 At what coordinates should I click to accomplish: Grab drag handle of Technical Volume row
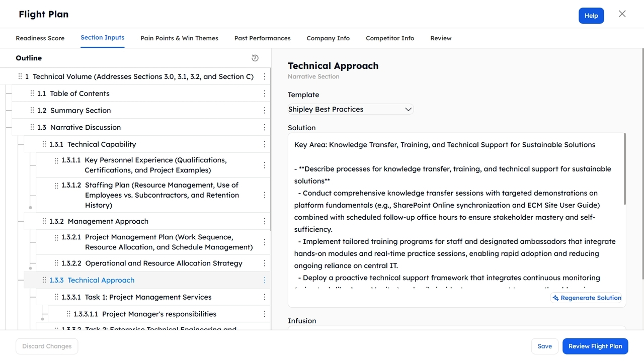pos(20,76)
